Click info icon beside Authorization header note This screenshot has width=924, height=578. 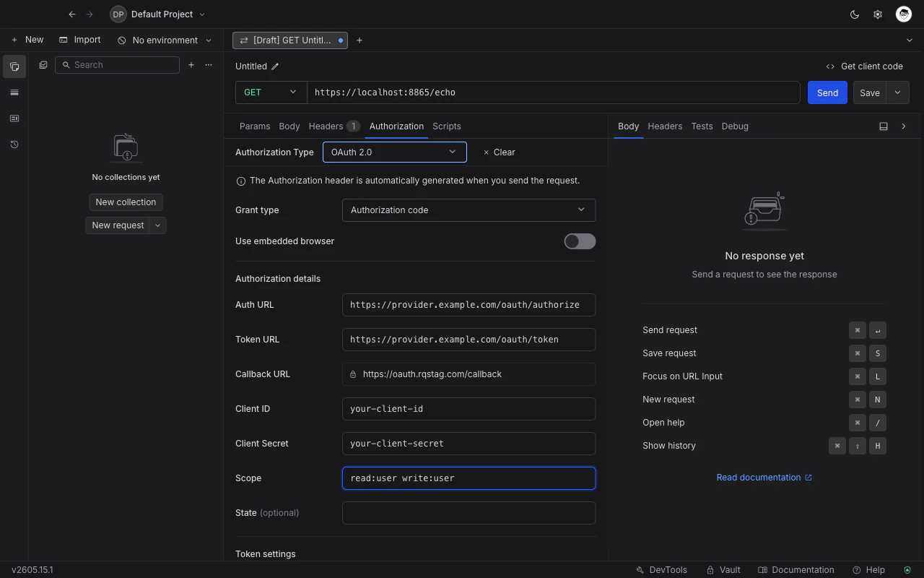pyautogui.click(x=241, y=181)
